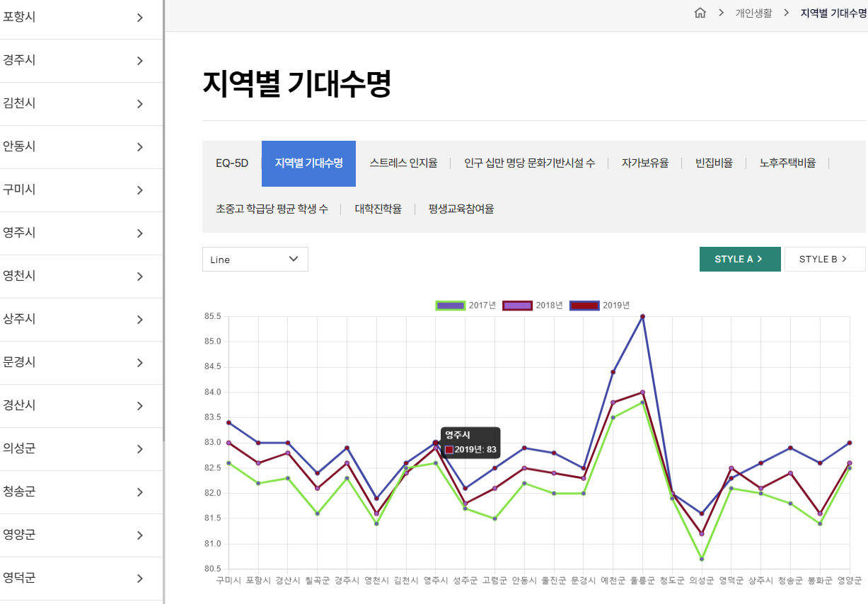
Task: Switch to the 스트레스 인지율 tab
Action: point(403,163)
